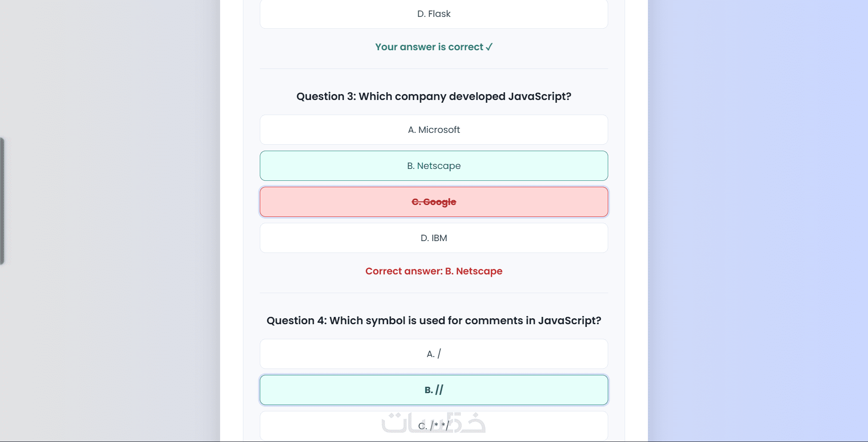Select the D. Flask answer option
Image resolution: width=868 pixels, height=442 pixels.
434,14
